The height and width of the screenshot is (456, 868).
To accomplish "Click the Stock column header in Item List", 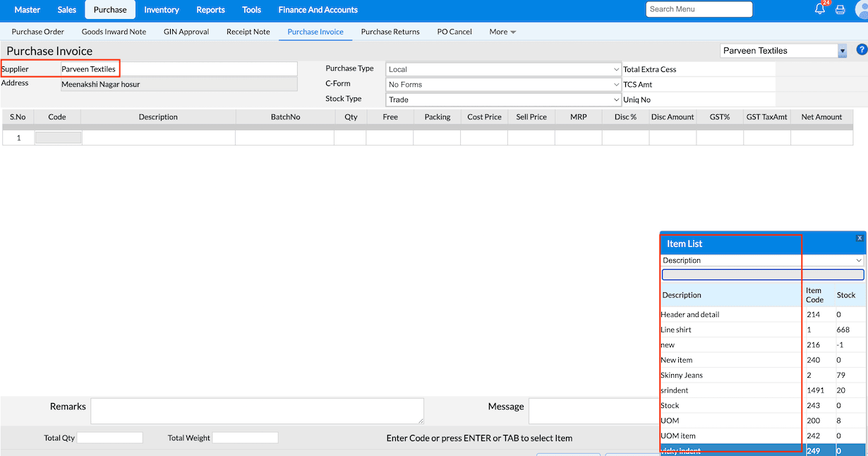I will click(x=846, y=295).
